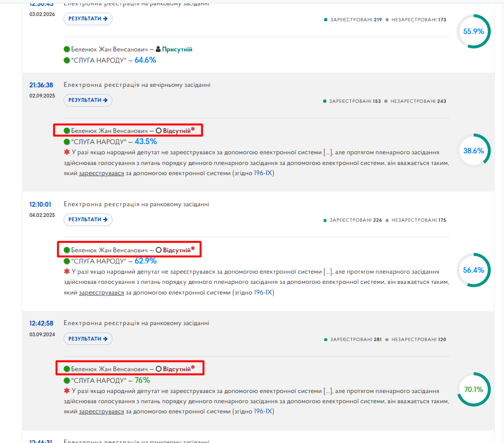Open results for 03.02.2026 morning registration
The width and height of the screenshot is (504, 443).
pos(88,19)
